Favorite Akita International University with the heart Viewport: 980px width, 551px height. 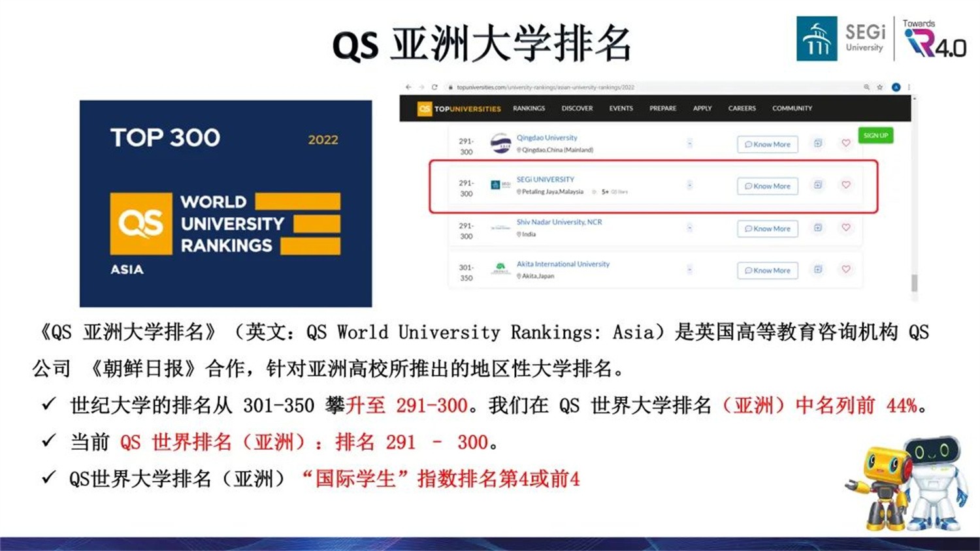(846, 269)
